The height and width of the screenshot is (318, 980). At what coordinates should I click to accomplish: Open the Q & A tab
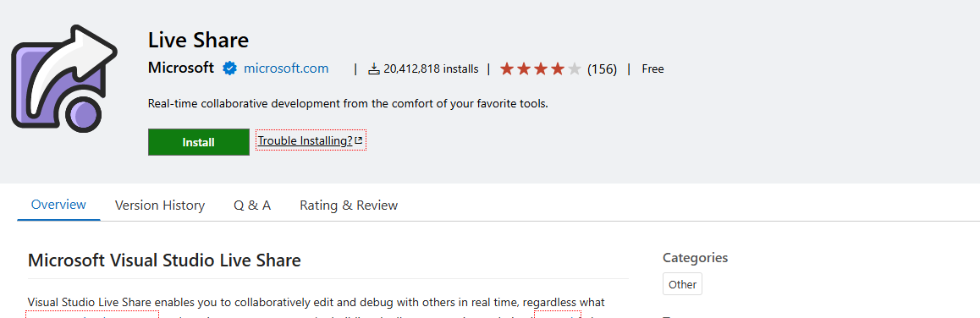tap(252, 205)
